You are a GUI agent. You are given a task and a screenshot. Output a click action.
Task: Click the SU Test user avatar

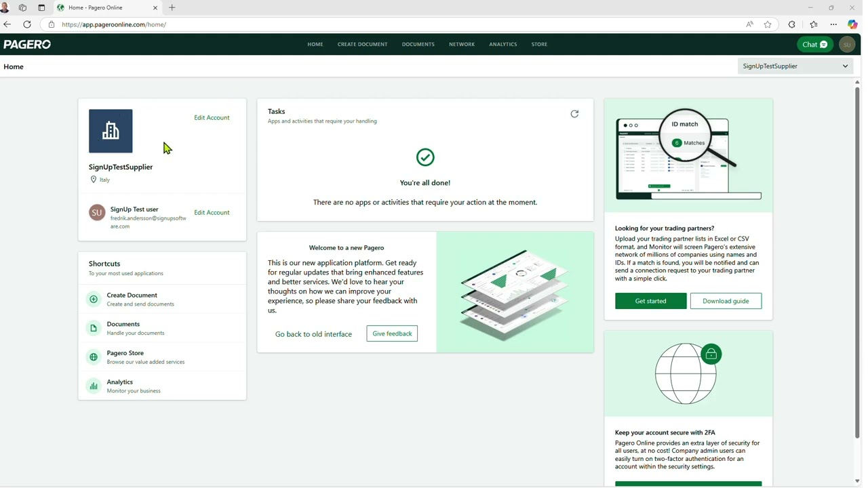coord(97,213)
